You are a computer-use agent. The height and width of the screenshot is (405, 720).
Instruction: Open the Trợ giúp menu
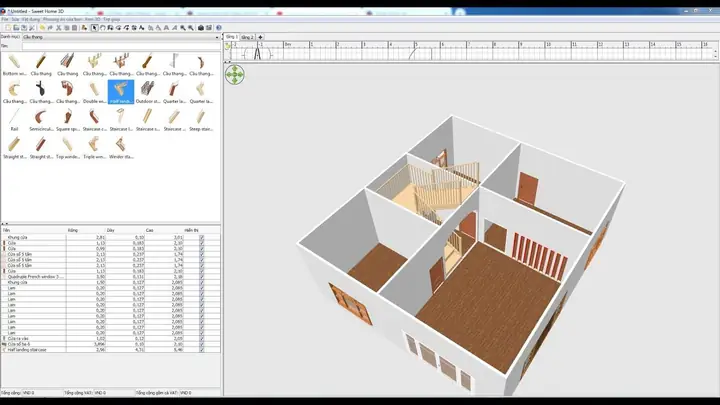pos(112,19)
